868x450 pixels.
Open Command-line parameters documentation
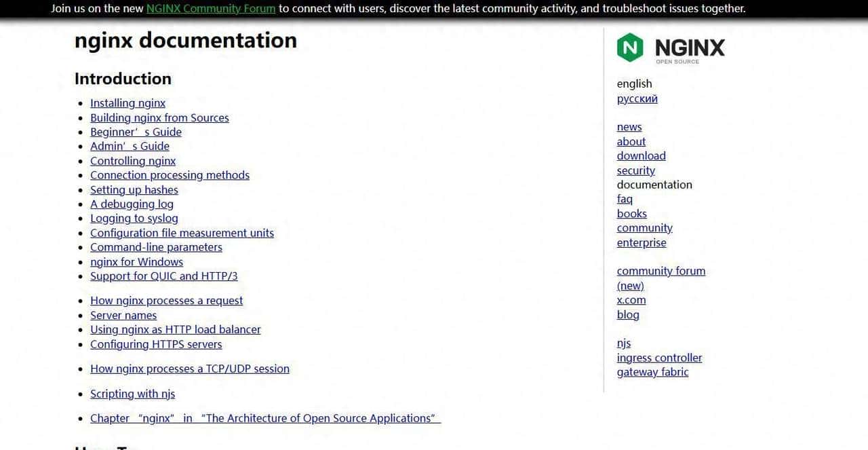click(x=156, y=247)
